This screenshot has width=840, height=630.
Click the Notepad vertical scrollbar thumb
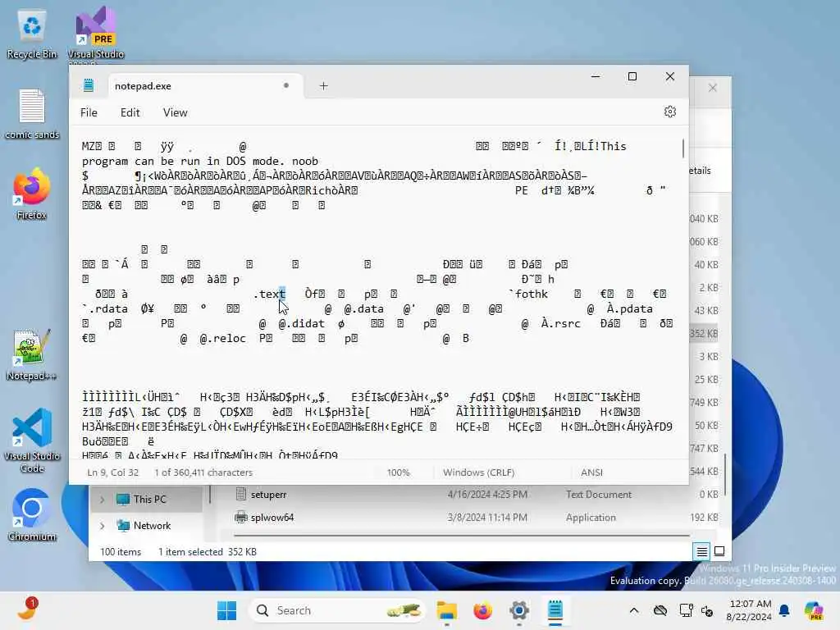[683, 148]
